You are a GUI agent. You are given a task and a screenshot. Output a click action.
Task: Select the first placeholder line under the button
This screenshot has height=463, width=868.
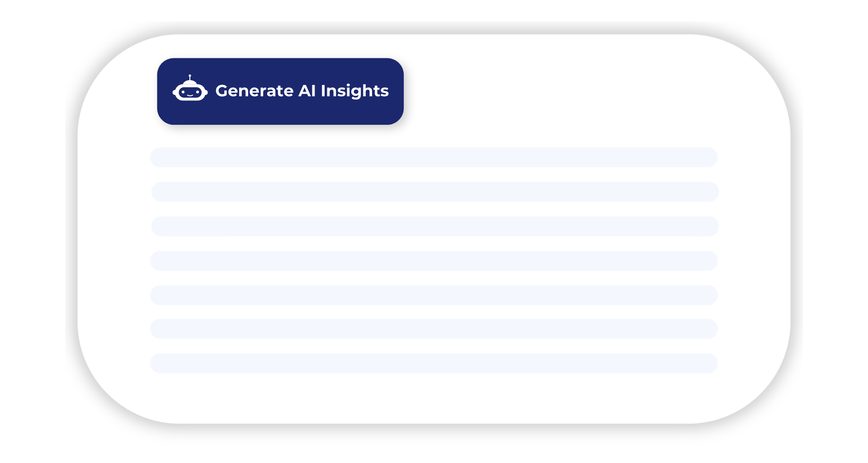click(x=434, y=157)
